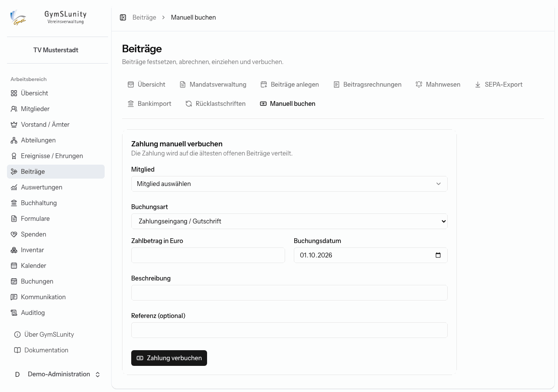This screenshot has height=392, width=558.
Task: Click the Spenden heart icon
Action: [14, 234]
